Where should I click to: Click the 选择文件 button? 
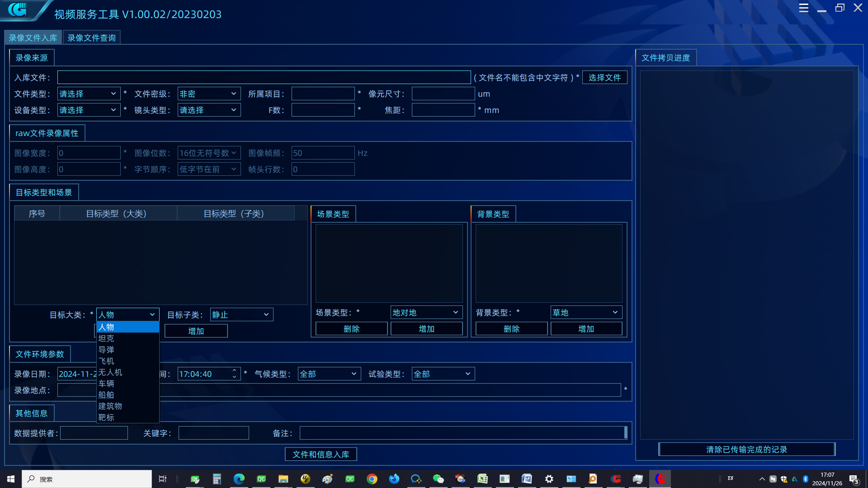pos(604,78)
